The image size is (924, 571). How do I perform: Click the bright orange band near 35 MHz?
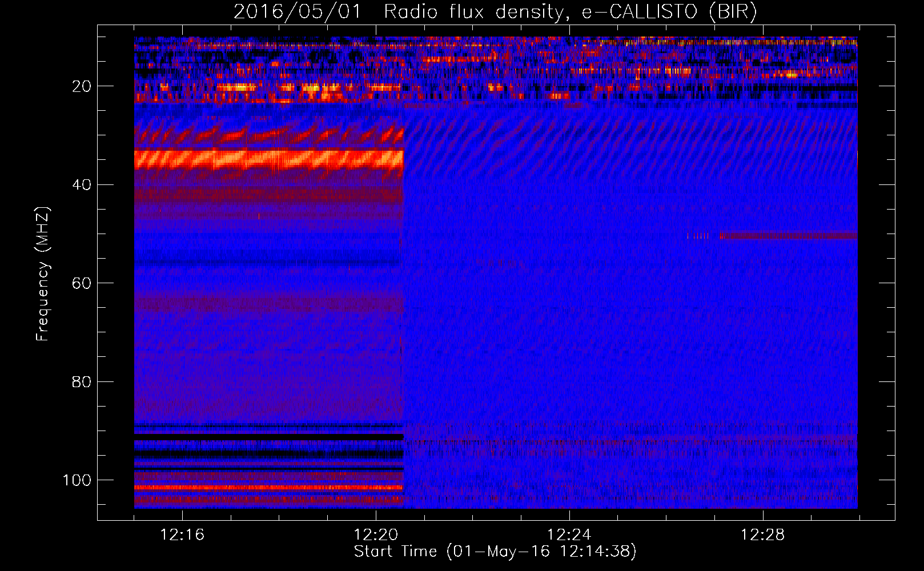pyautogui.click(x=269, y=159)
